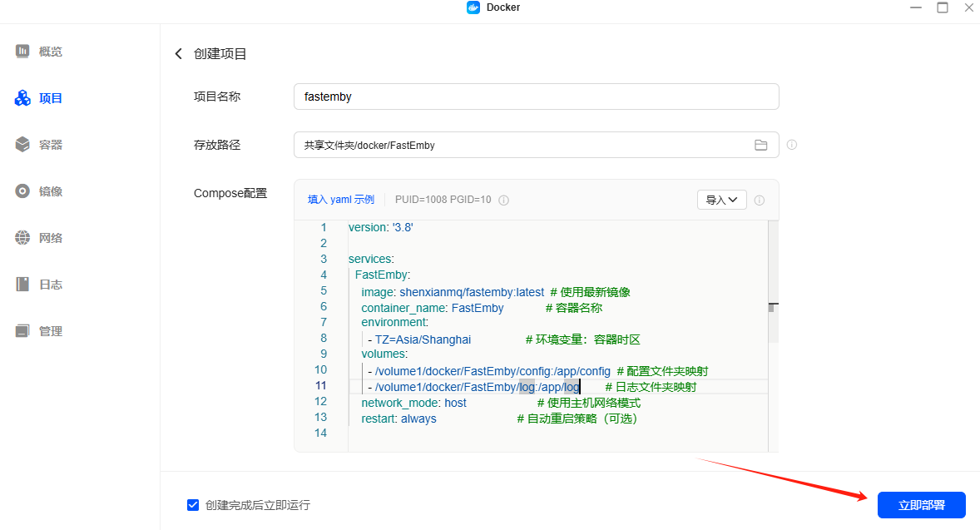Click the volumes: key line
This screenshot has width=980, height=530.
pos(384,354)
